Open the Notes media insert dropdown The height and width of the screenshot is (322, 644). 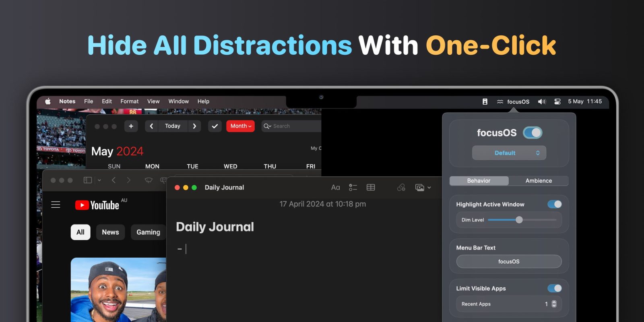pyautogui.click(x=423, y=188)
